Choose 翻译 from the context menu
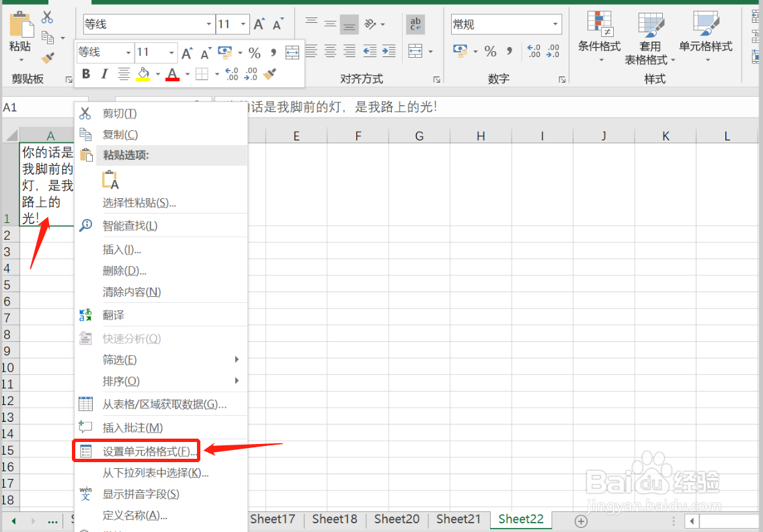 point(161,315)
